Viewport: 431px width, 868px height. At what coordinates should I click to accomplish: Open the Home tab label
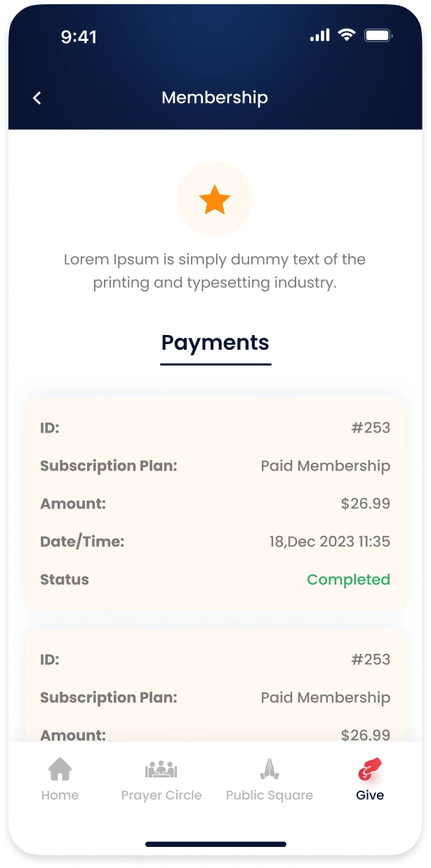click(60, 796)
